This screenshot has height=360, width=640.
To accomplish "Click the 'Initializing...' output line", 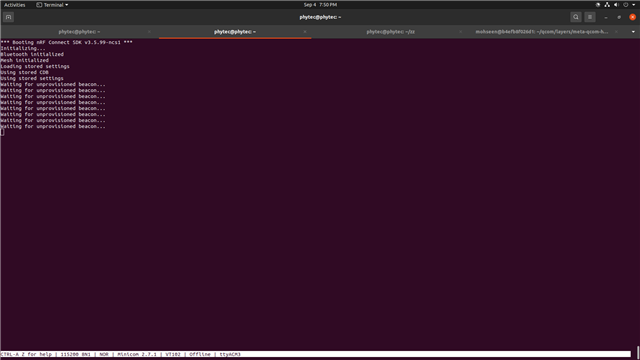I will pyautogui.click(x=23, y=48).
